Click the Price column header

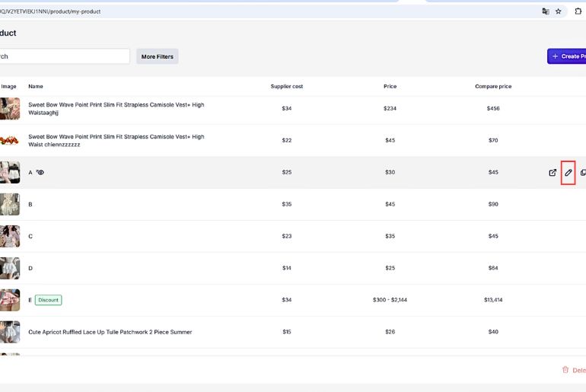click(390, 87)
